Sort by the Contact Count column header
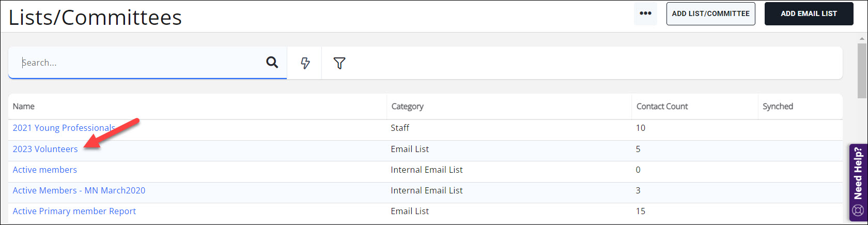Image resolution: width=868 pixels, height=225 pixels. [662, 107]
